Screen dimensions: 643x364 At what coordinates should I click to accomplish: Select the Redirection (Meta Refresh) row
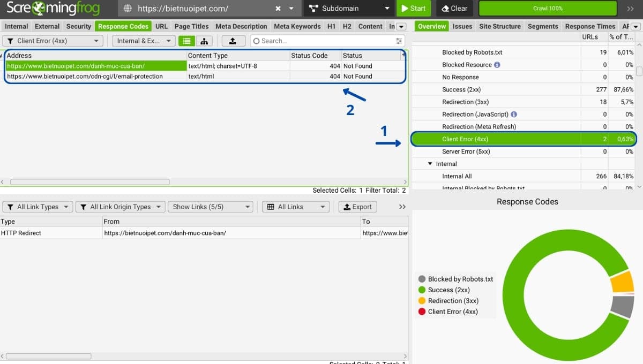[x=524, y=126]
